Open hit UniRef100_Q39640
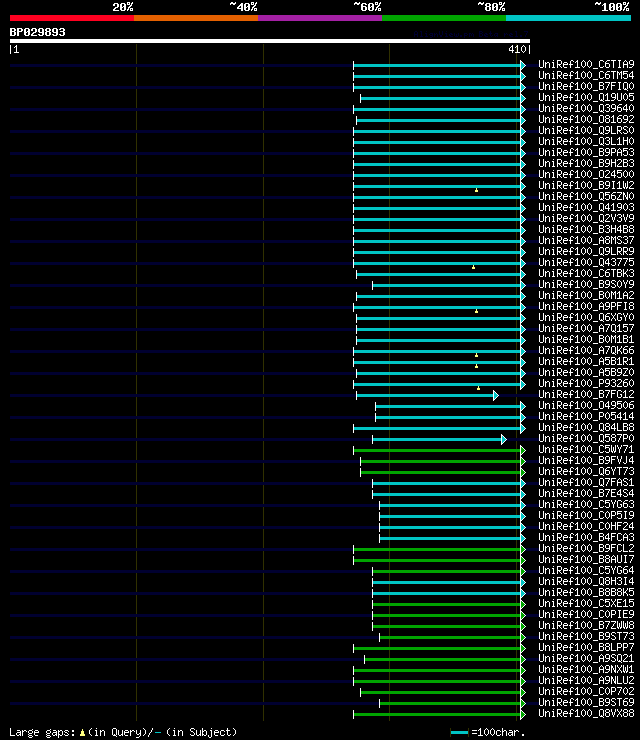 click(x=586, y=109)
